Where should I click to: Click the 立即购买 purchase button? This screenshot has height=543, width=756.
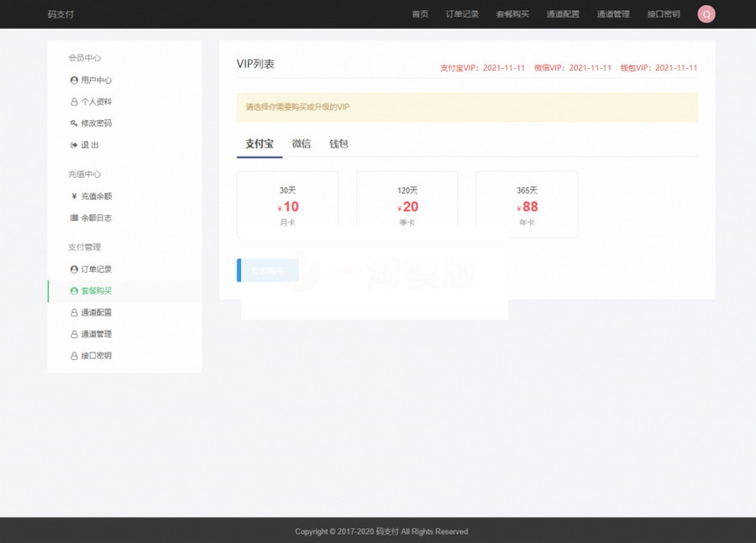coord(267,270)
